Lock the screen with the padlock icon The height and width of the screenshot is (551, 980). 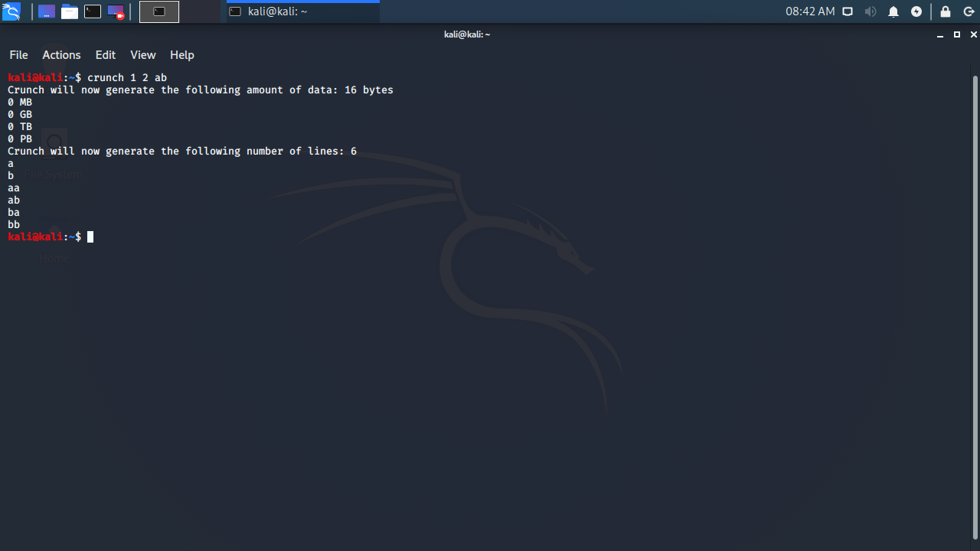click(x=945, y=11)
